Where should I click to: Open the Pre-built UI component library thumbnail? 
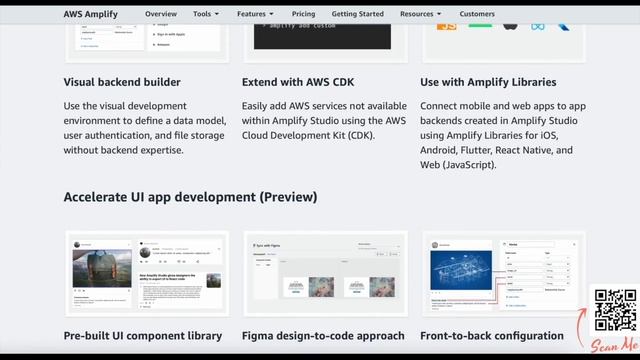(x=147, y=274)
